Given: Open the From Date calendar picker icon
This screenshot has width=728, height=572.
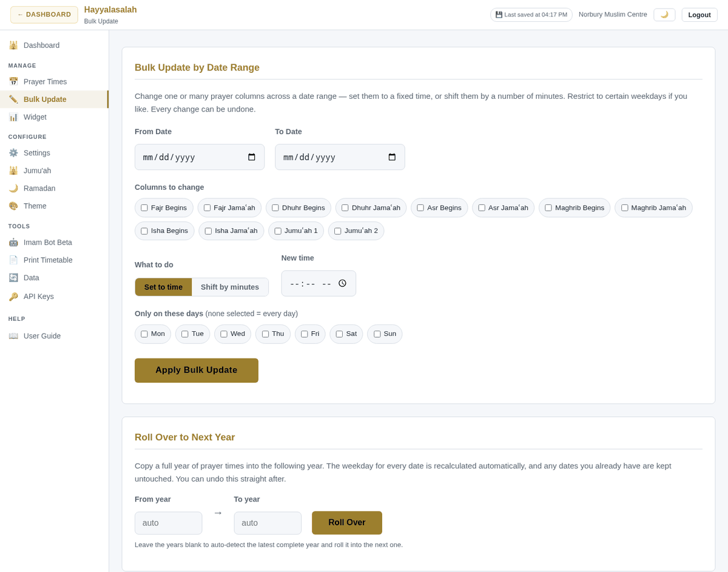Looking at the screenshot, I should [252, 157].
